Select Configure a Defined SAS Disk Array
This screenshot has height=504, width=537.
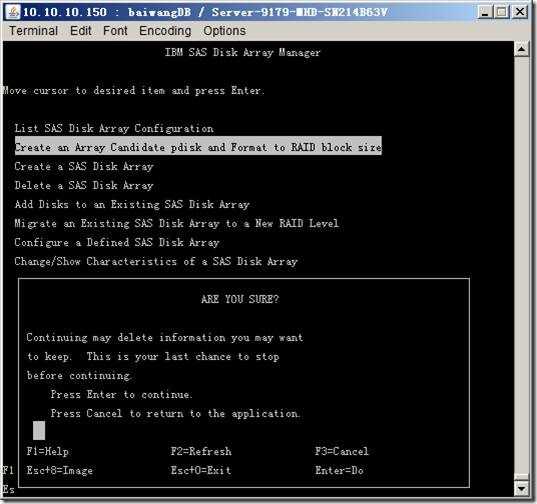click(117, 242)
